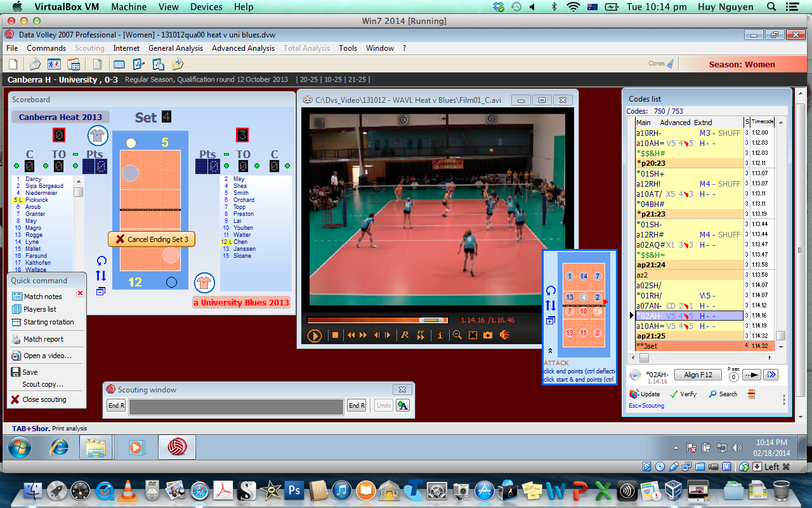The width and height of the screenshot is (812, 508).
Task: Click the scouting code input field
Action: click(x=236, y=406)
